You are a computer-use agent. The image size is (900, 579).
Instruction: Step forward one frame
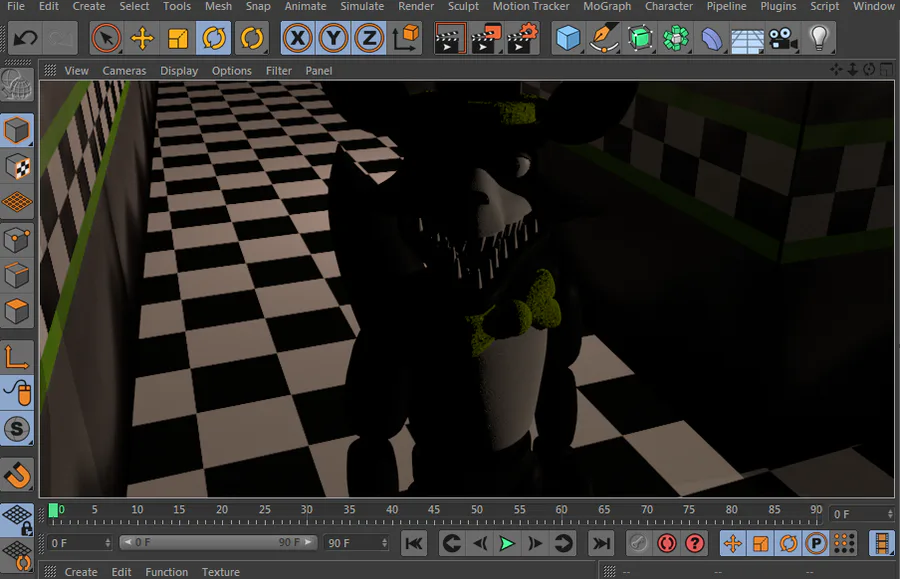click(x=535, y=543)
